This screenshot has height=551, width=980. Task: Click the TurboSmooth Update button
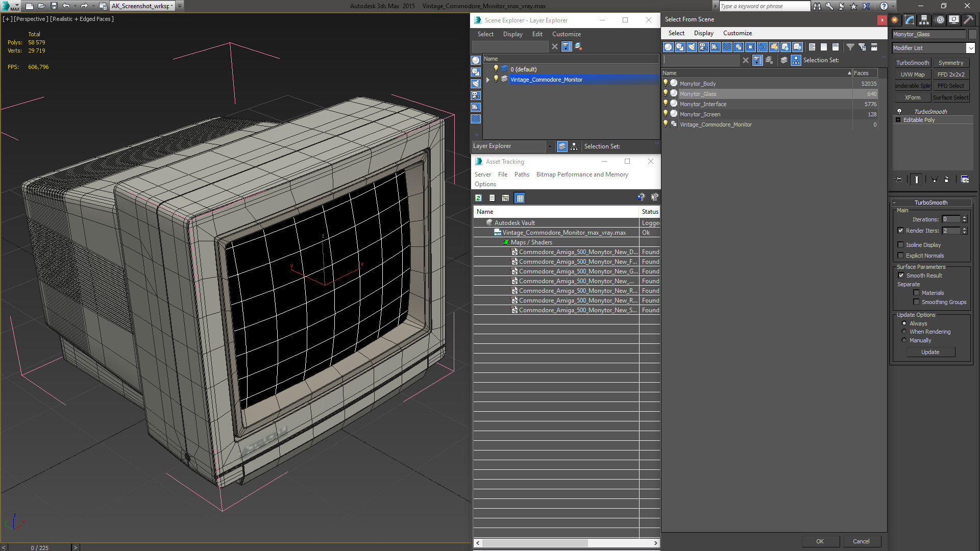(930, 352)
